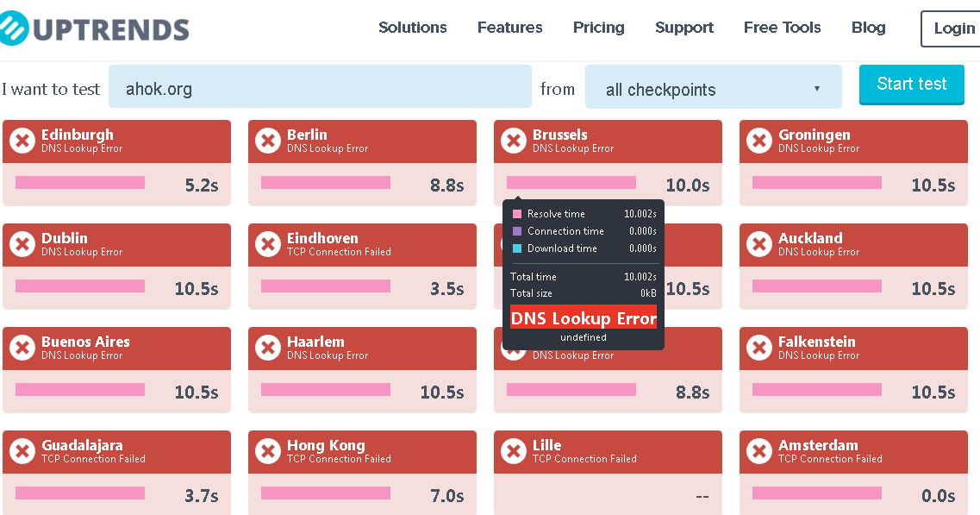980x515 pixels.
Task: Click the Total time 10.002s tooltip row
Action: pos(584,277)
